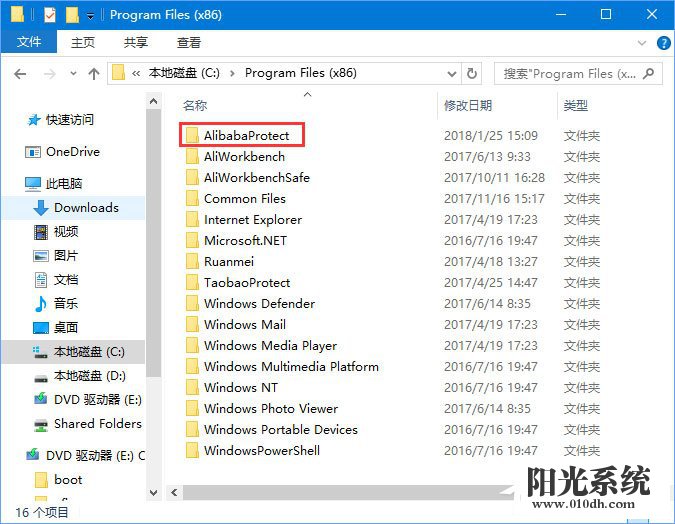
Task: Switch to the 查看 ribbon tab
Action: [189, 42]
